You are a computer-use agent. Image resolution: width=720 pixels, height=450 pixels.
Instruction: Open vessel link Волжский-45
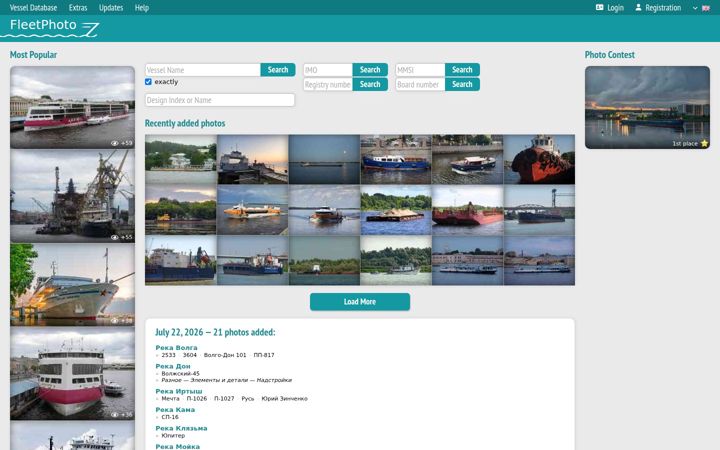[x=180, y=373]
